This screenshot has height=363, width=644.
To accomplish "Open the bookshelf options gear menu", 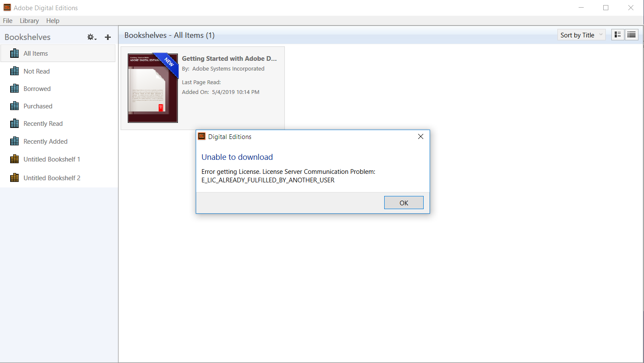I will [92, 37].
